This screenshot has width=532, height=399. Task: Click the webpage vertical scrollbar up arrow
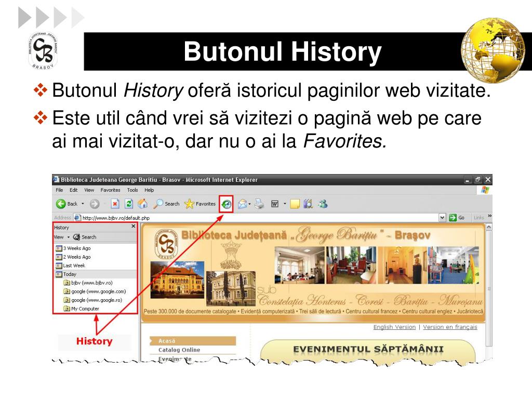click(x=489, y=227)
